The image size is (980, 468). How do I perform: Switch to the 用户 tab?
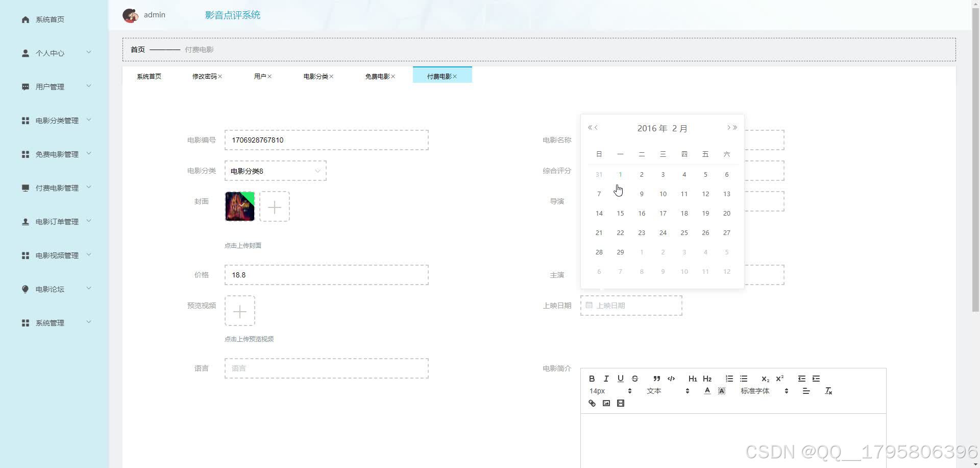pos(260,76)
